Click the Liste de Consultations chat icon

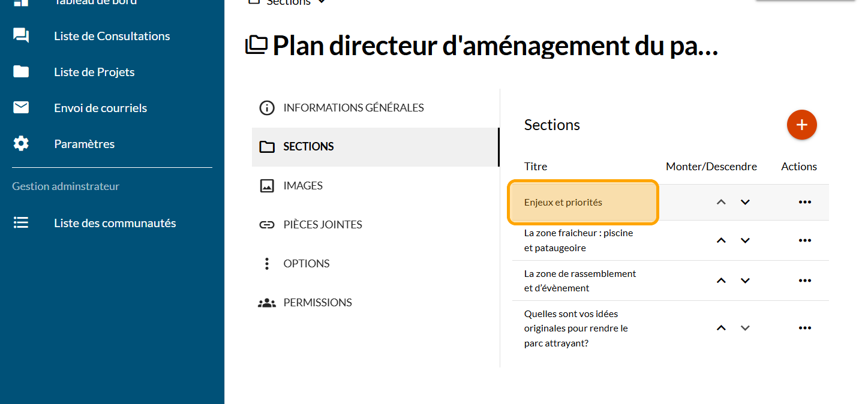(21, 36)
